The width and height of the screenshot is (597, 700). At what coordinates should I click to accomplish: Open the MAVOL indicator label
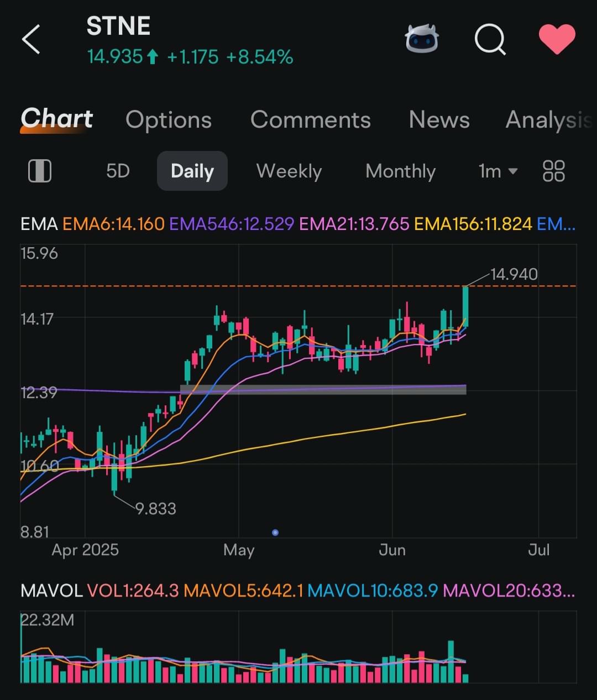(x=51, y=591)
